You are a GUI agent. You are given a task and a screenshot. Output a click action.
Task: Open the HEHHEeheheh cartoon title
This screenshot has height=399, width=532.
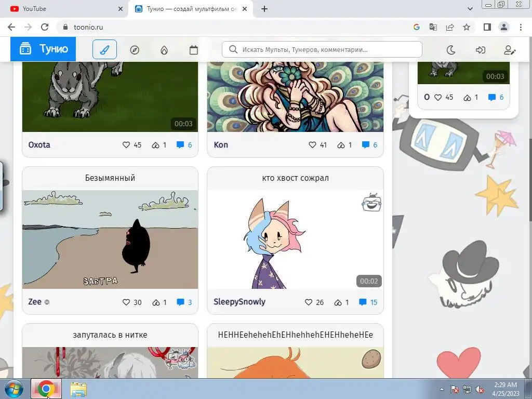(x=296, y=335)
